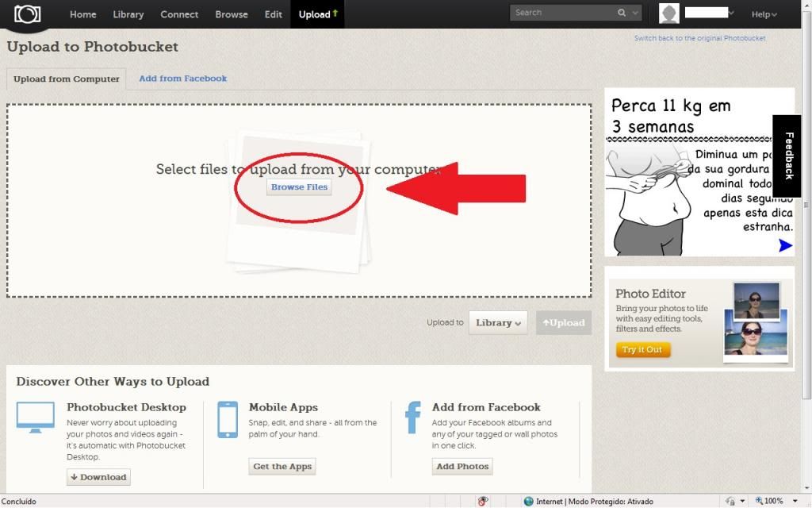Open the Edit menu item
The image size is (812, 508).
click(274, 14)
